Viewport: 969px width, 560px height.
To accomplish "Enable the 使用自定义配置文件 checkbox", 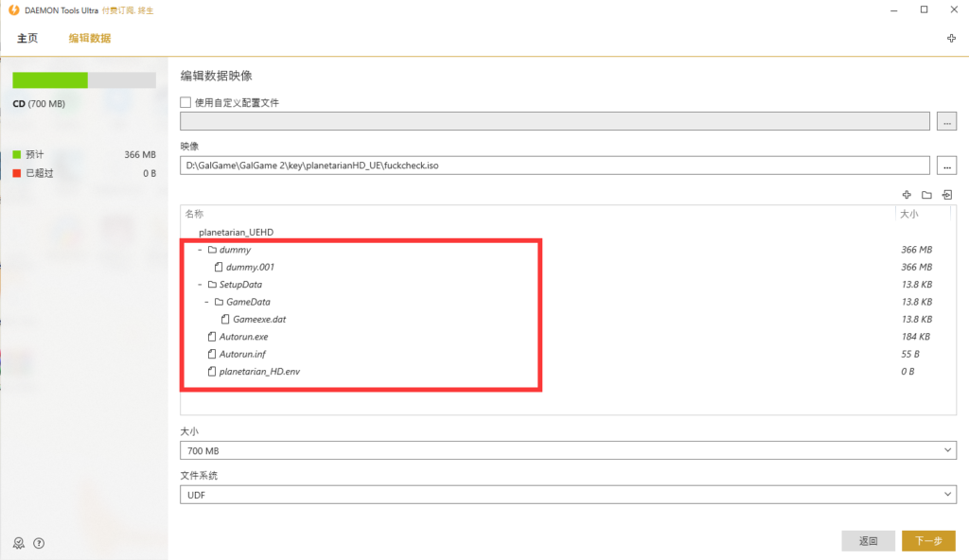I will [x=186, y=102].
